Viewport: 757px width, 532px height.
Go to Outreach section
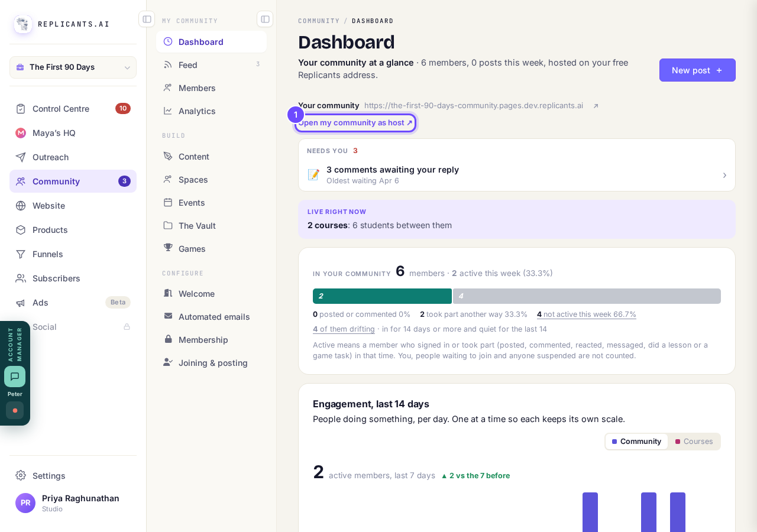pyautogui.click(x=73, y=157)
